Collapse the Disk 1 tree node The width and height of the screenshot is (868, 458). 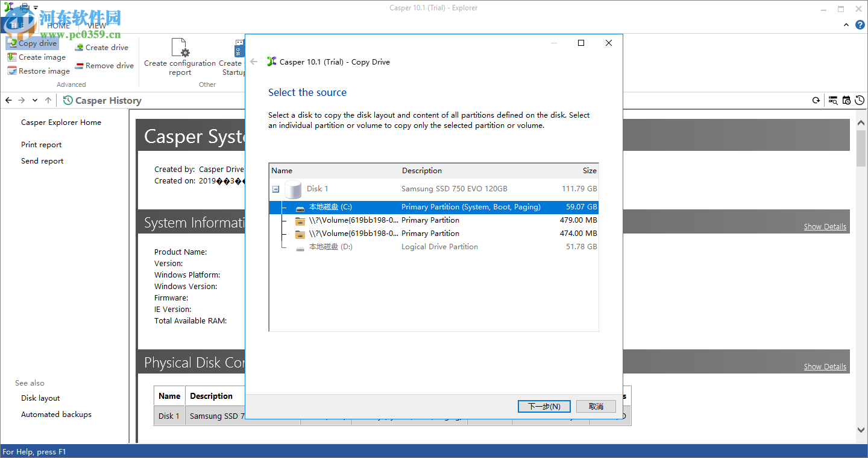tap(275, 189)
